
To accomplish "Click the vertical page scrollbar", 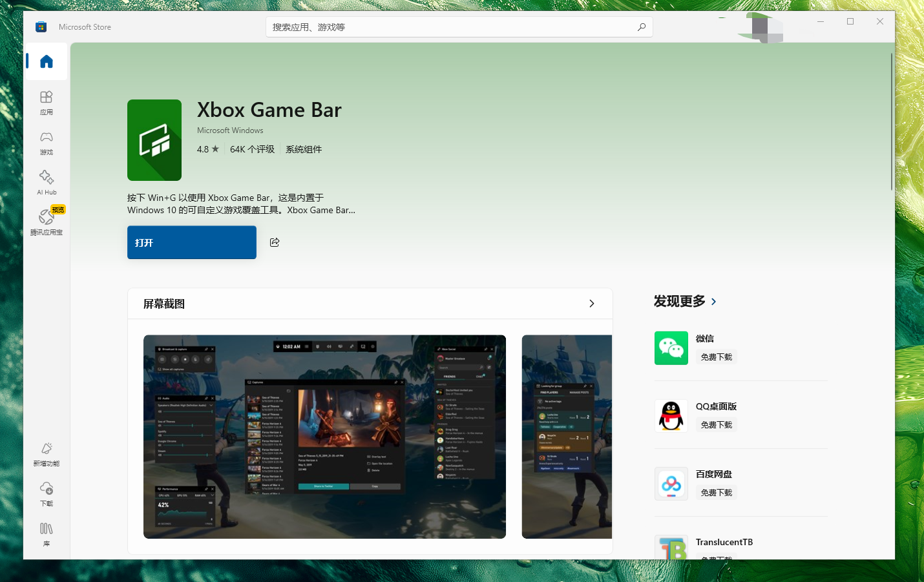I will click(x=892, y=122).
